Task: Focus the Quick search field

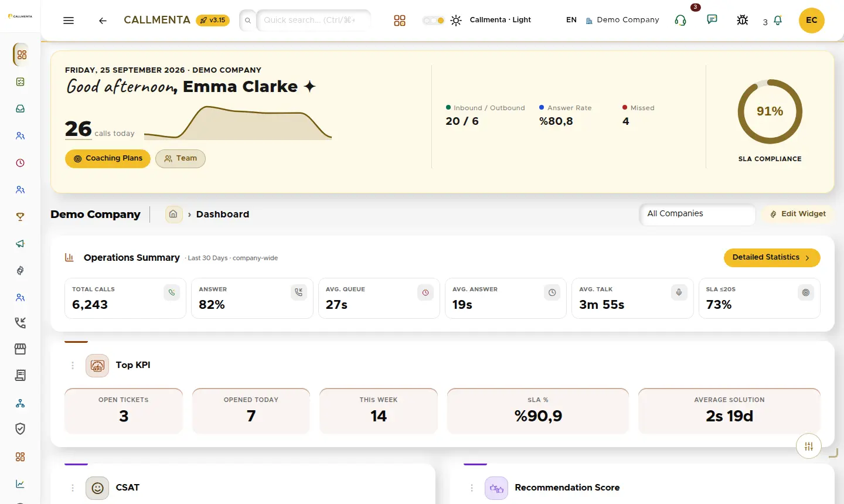Action: [x=313, y=21]
